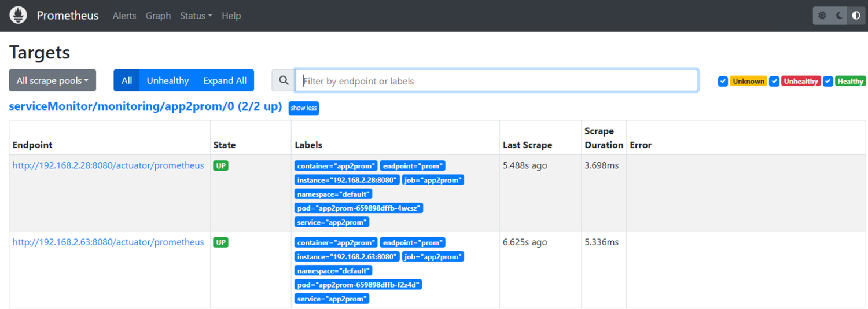Open the Help menu item

click(x=231, y=16)
